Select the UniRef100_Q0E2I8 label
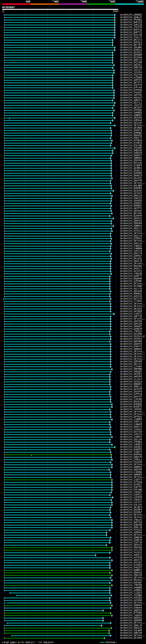This screenshot has height=644, width=146. coord(131,25)
